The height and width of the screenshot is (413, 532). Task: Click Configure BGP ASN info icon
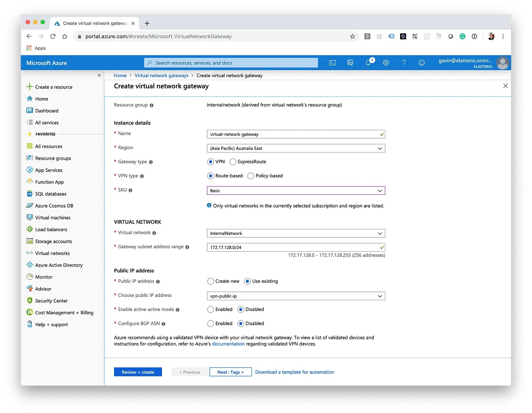coord(163,324)
